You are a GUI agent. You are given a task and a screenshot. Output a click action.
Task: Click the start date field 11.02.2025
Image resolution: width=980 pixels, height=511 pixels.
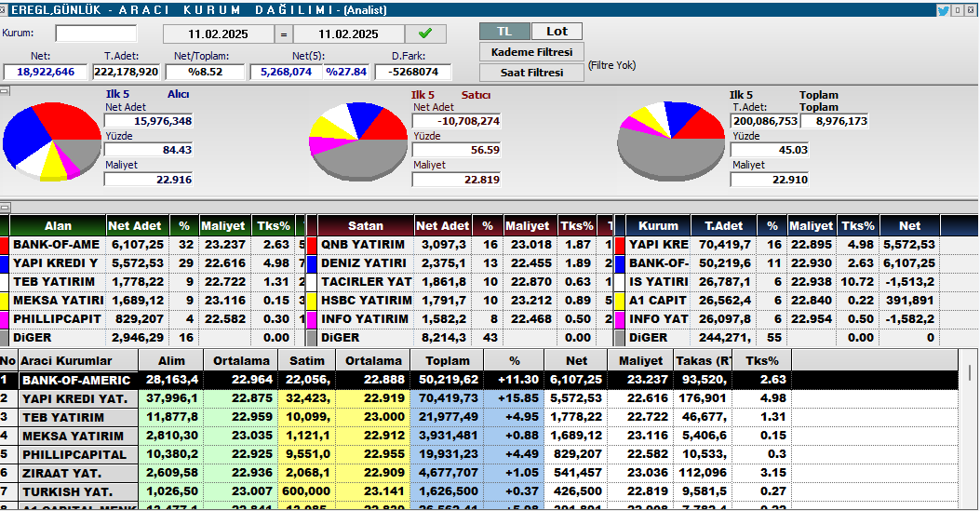pyautogui.click(x=218, y=34)
